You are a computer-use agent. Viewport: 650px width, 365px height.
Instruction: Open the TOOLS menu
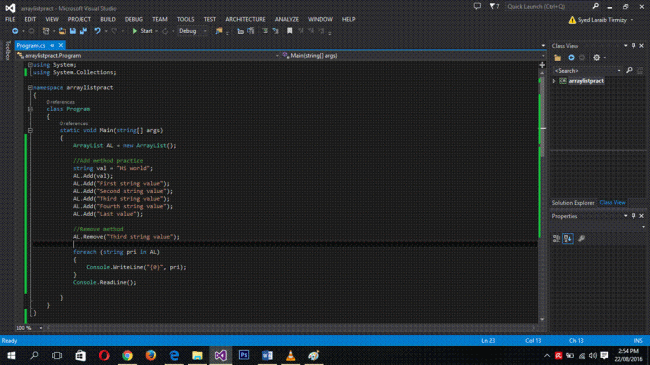coord(185,19)
